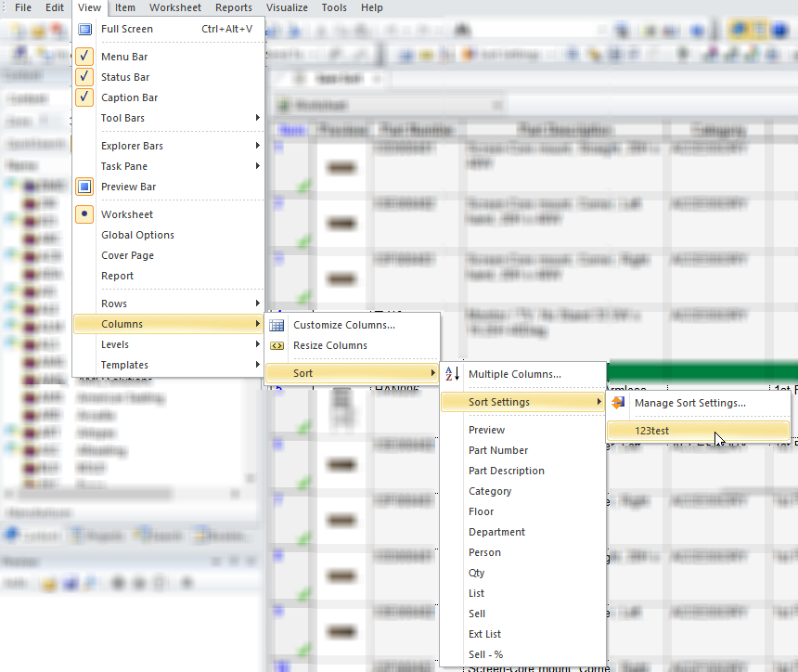Uncheck the Menu Bar option
This screenshot has height=672, width=798.
tap(85, 57)
